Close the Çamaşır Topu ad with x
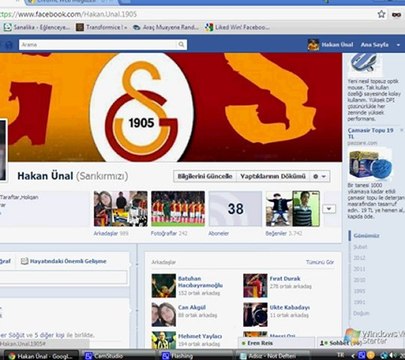This screenshot has width=405, height=360. coord(402,130)
